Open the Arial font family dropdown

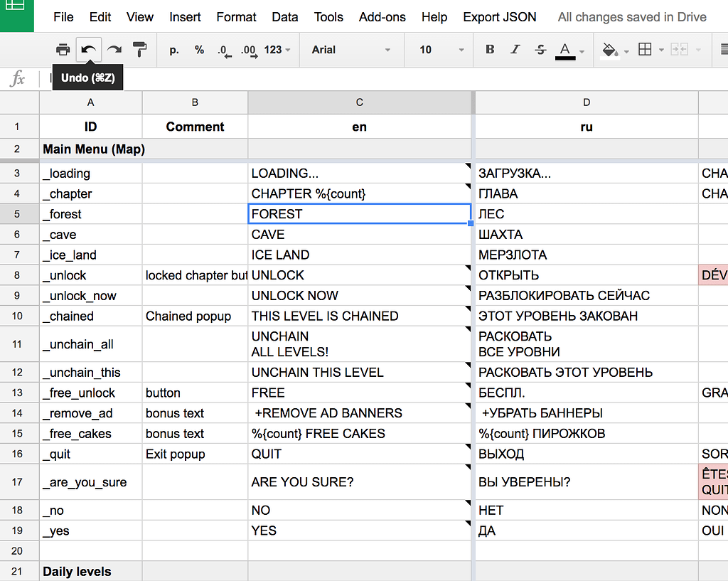click(x=351, y=50)
